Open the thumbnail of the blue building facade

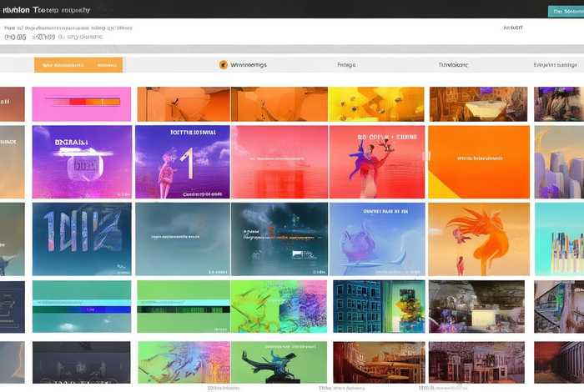pyautogui.click(x=378, y=306)
